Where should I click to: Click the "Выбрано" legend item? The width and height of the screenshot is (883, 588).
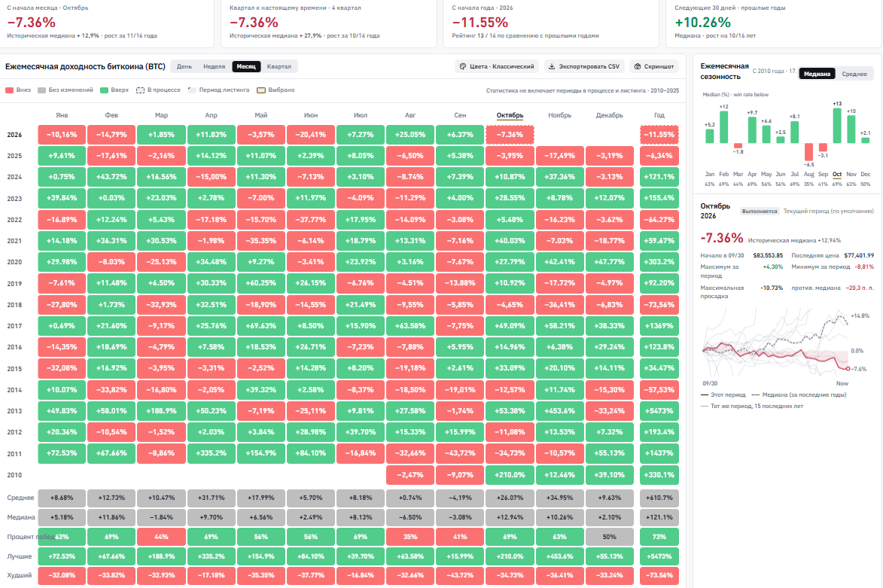276,90
